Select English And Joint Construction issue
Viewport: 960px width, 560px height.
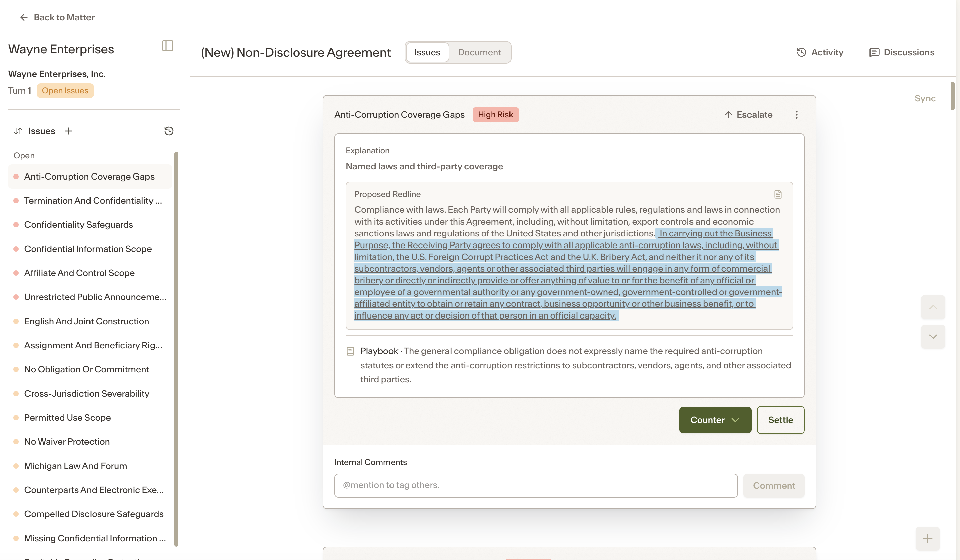click(x=89, y=321)
